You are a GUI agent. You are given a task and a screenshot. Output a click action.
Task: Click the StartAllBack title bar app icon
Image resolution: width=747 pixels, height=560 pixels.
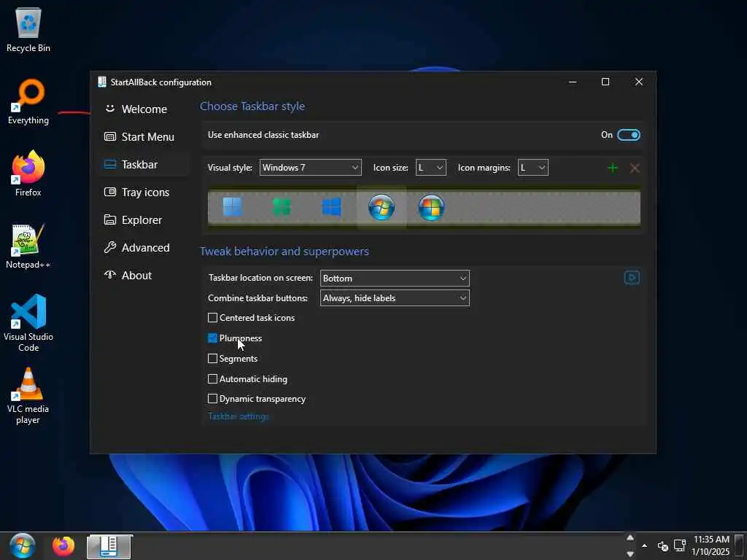(x=102, y=82)
